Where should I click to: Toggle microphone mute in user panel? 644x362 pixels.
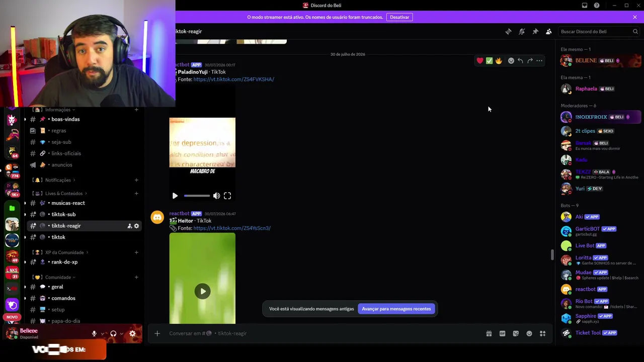(94, 333)
